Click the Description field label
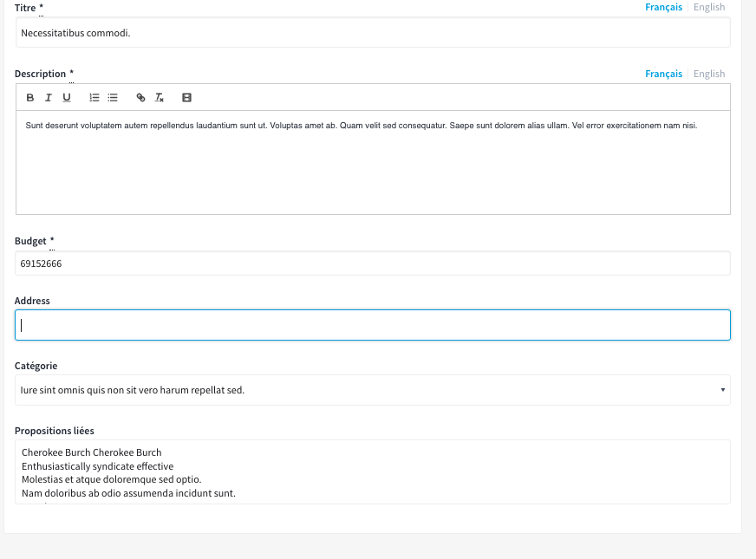The image size is (756, 559). (x=40, y=74)
